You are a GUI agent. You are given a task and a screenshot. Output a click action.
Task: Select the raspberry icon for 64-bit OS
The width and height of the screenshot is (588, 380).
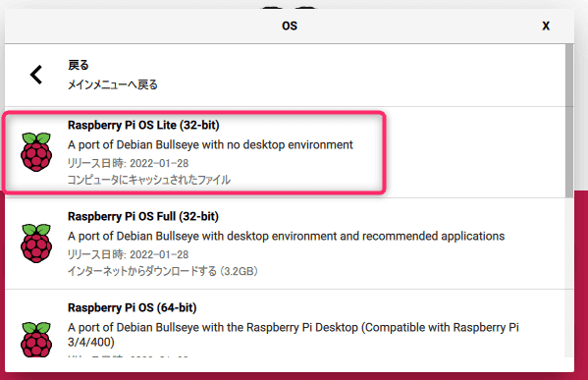[x=36, y=339]
